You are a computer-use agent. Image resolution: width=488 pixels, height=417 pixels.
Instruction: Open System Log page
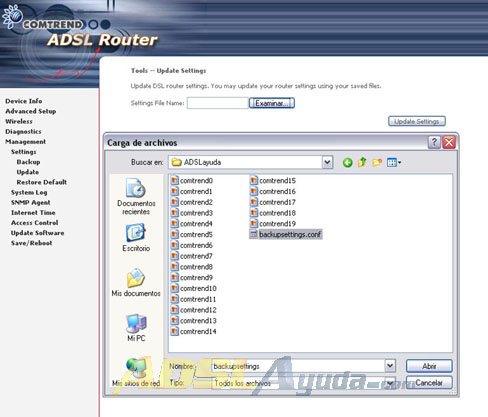click(x=29, y=192)
